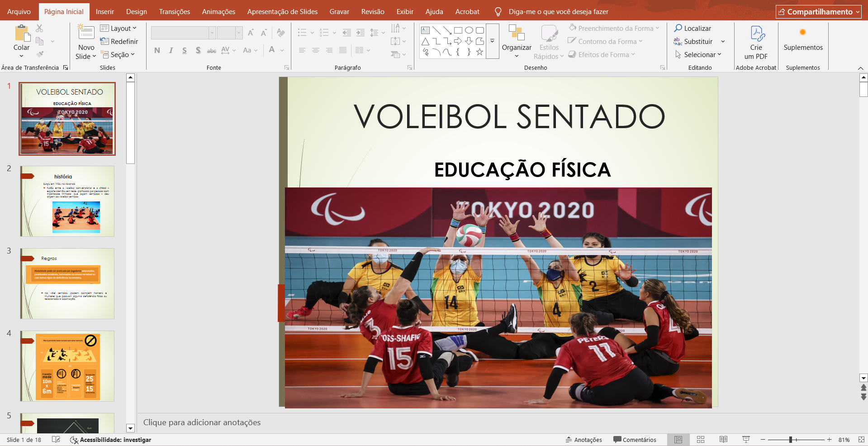Click the Colar paste icon

click(x=22, y=34)
